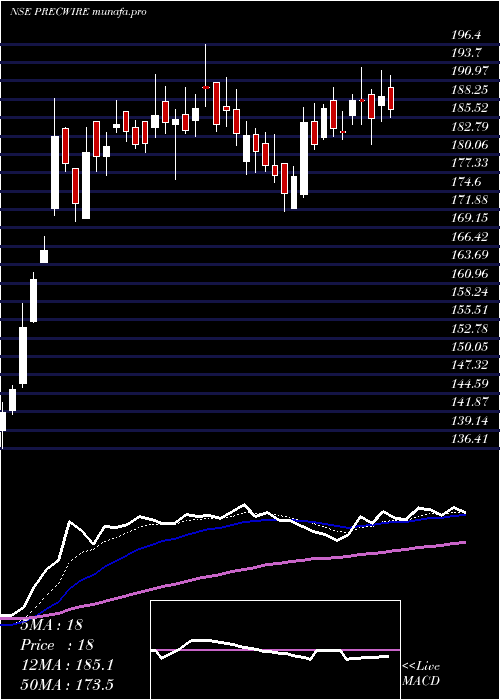Viewport: 500px width, 700px height.
Task: Click the Price : 18 legend entry
Action: 57,645
